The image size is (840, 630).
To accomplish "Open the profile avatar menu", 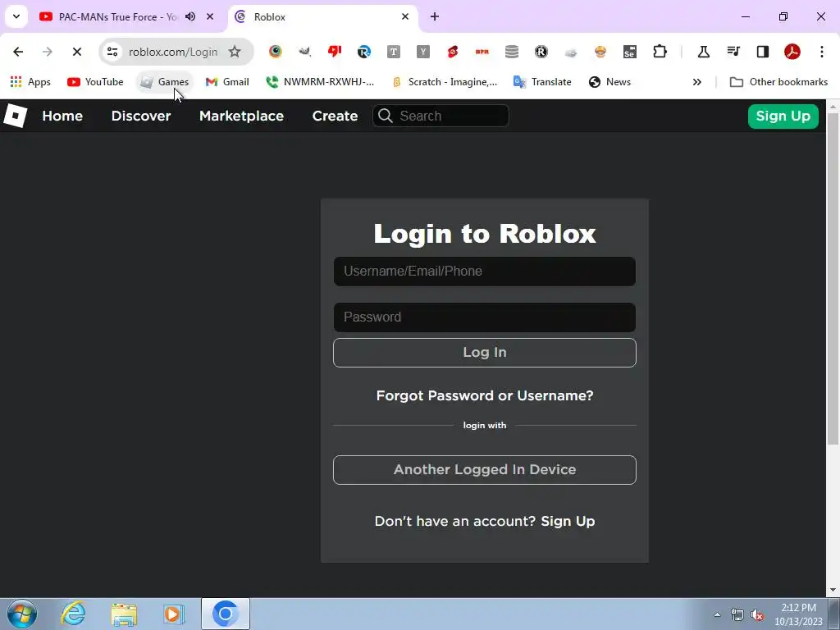I will coord(792,52).
